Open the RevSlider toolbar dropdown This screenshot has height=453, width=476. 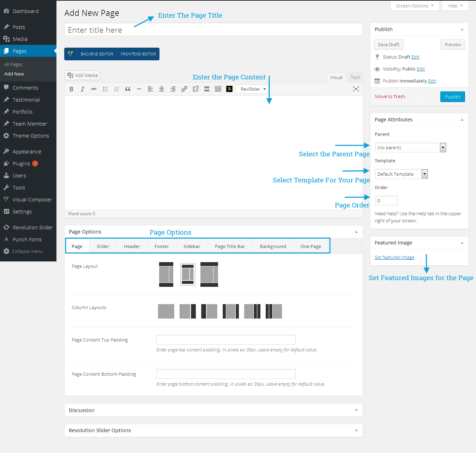coord(253,89)
